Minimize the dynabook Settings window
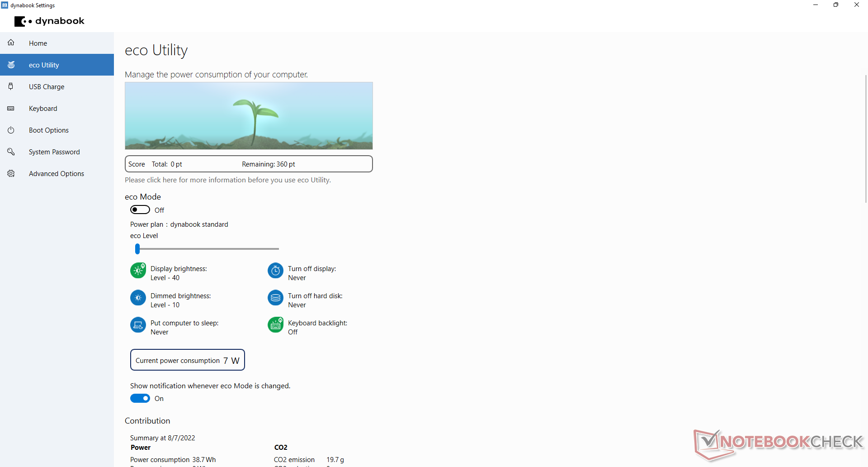868x467 pixels. coord(816,5)
